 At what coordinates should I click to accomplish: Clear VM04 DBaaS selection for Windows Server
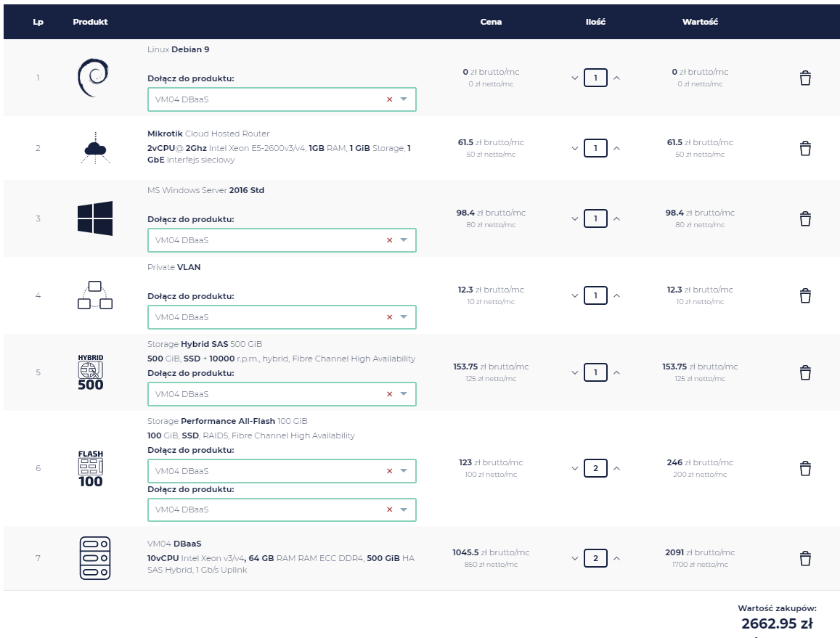point(389,240)
